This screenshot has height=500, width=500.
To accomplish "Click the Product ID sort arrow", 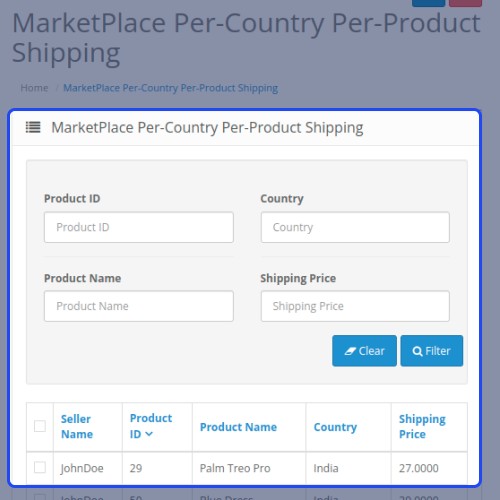I will coord(149,434).
